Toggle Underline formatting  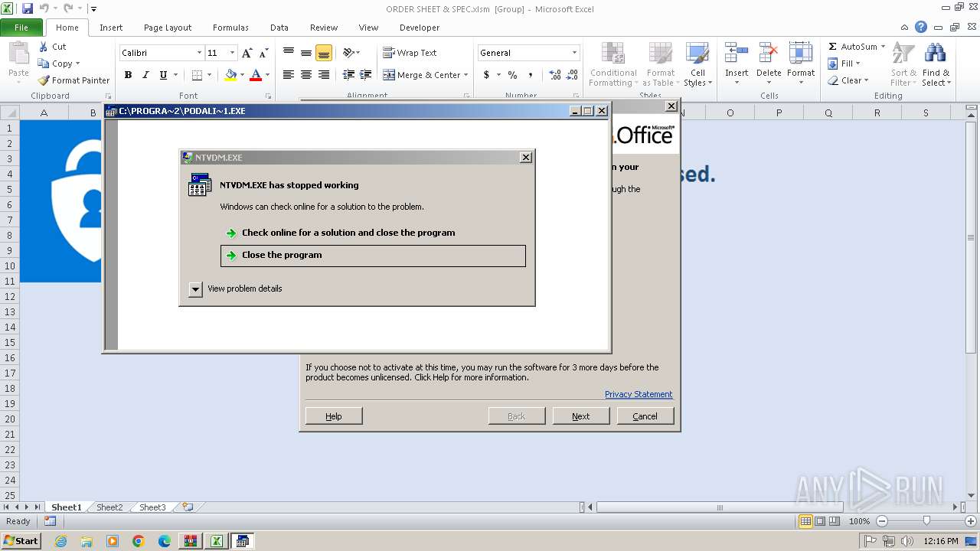pyautogui.click(x=163, y=75)
